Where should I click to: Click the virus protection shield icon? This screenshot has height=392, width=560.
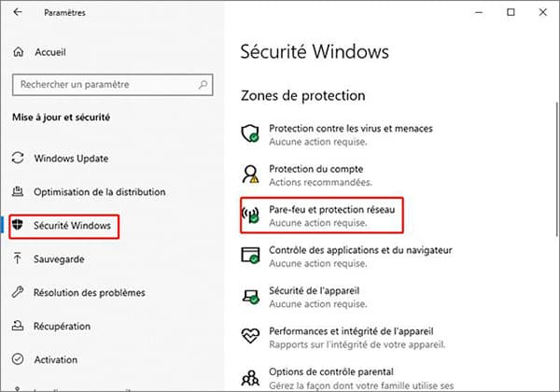coord(250,134)
